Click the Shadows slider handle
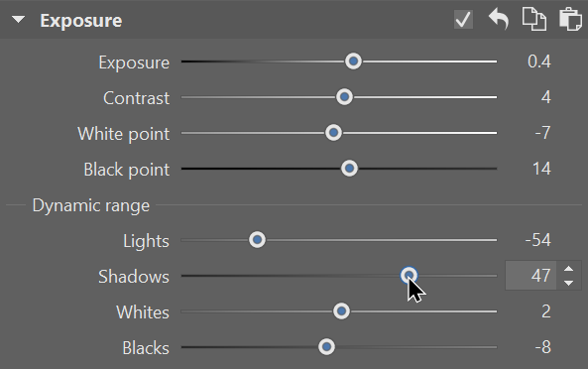Image resolution: width=588 pixels, height=369 pixels. coord(409,276)
